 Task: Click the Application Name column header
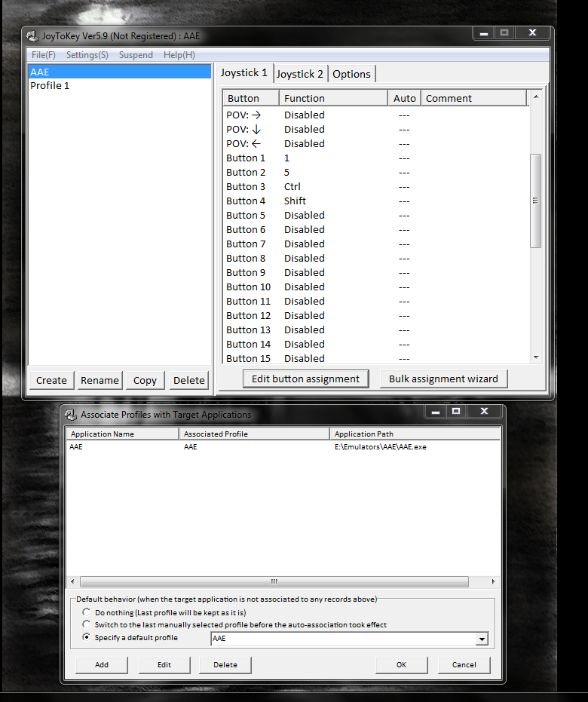tap(122, 434)
